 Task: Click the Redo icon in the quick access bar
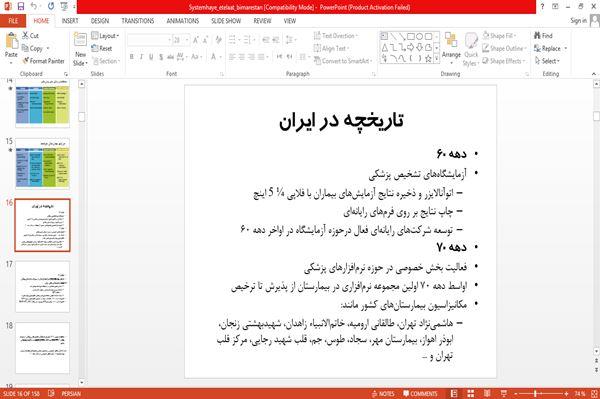(x=51, y=7)
